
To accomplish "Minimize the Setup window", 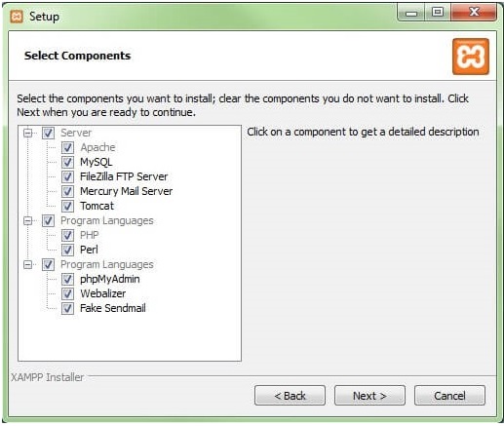I will 411,13.
